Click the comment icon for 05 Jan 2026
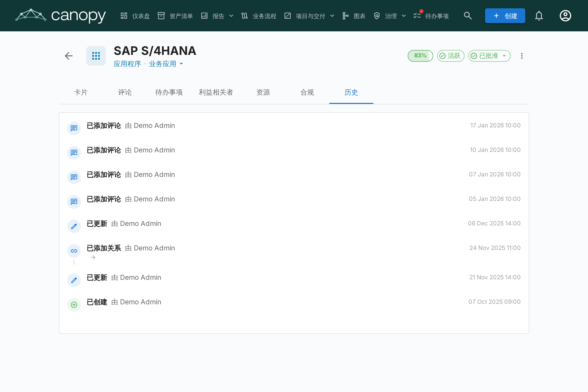Image resolution: width=588 pixels, height=392 pixels. click(x=74, y=202)
